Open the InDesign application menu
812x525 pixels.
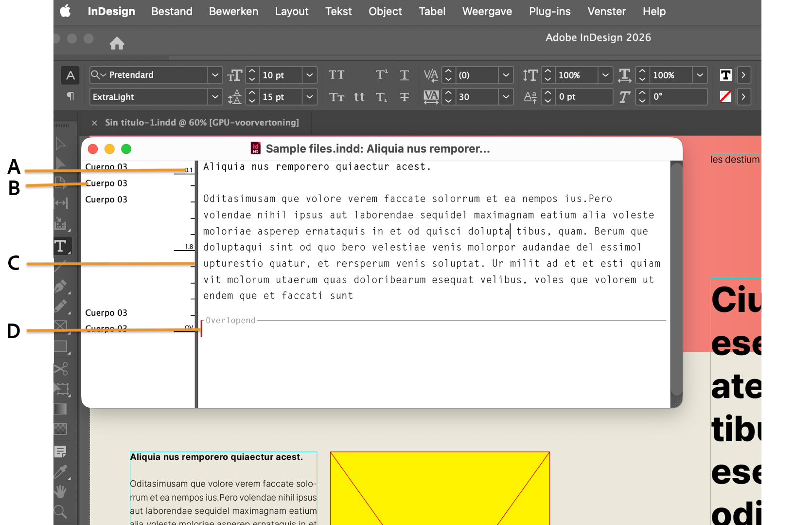[x=111, y=11]
